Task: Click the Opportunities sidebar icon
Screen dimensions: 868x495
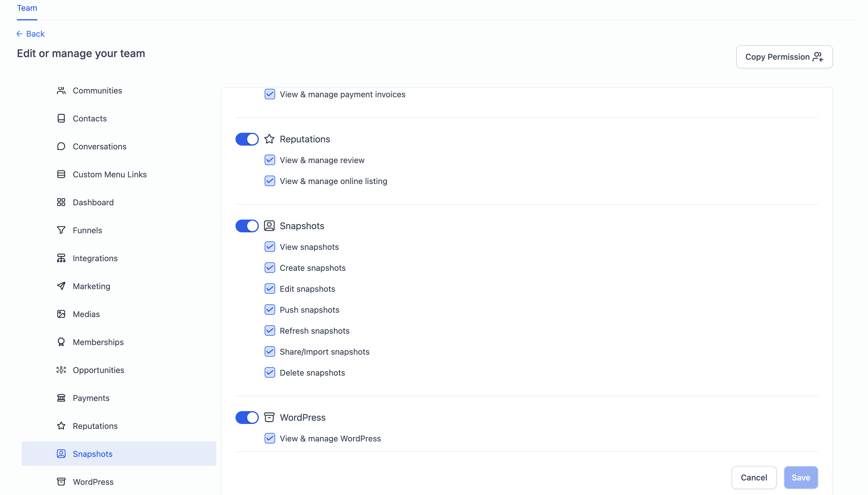Action: tap(61, 370)
